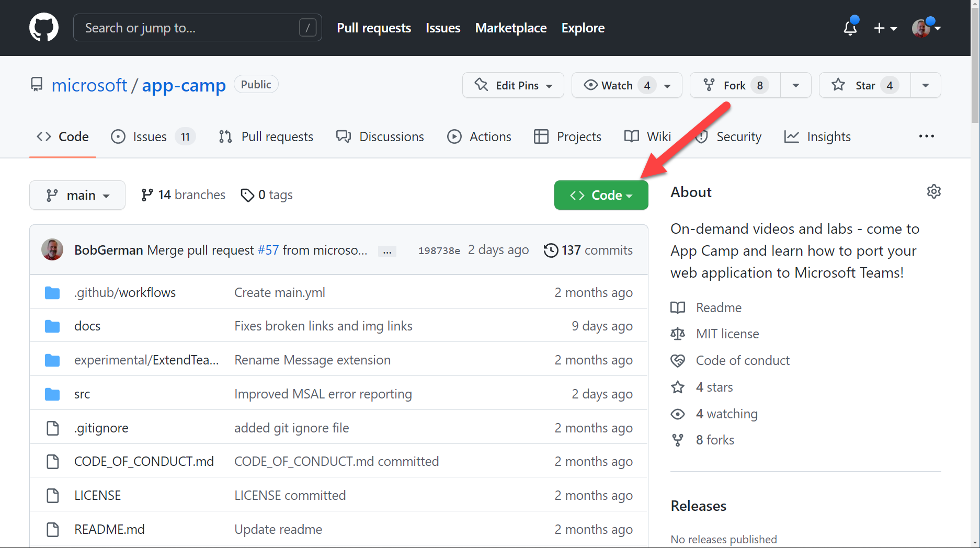This screenshot has width=980, height=548.
Task: Open the Code of conduct link
Action: (730, 360)
